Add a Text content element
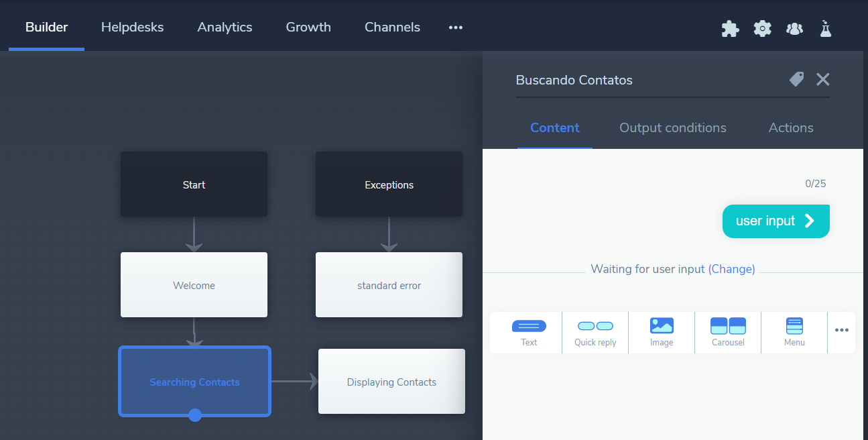The height and width of the screenshot is (440, 868). pyautogui.click(x=529, y=333)
